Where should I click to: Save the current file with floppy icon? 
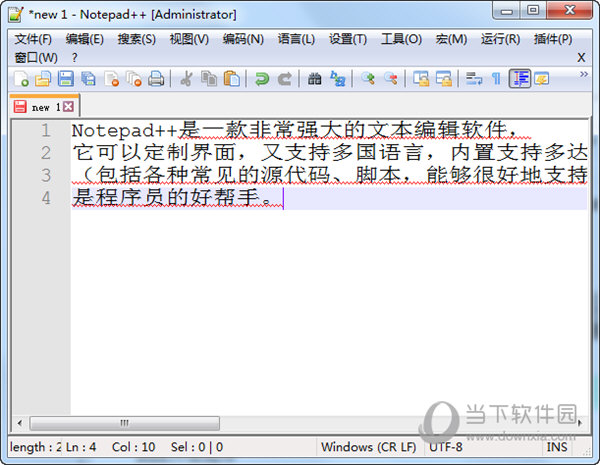[65, 79]
